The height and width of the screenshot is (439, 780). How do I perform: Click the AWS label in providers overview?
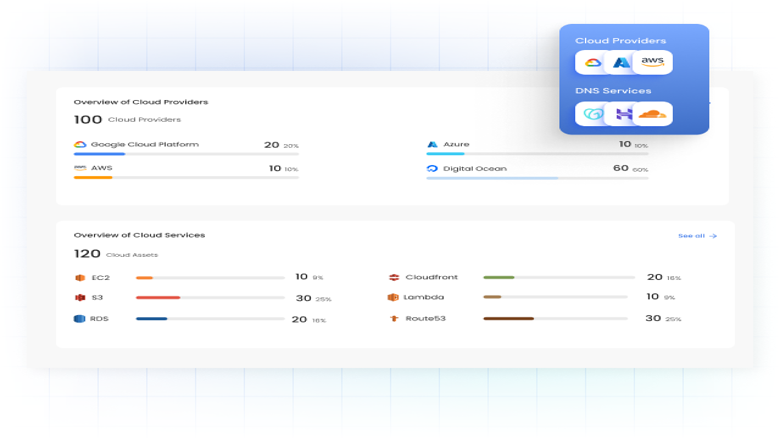(101, 168)
